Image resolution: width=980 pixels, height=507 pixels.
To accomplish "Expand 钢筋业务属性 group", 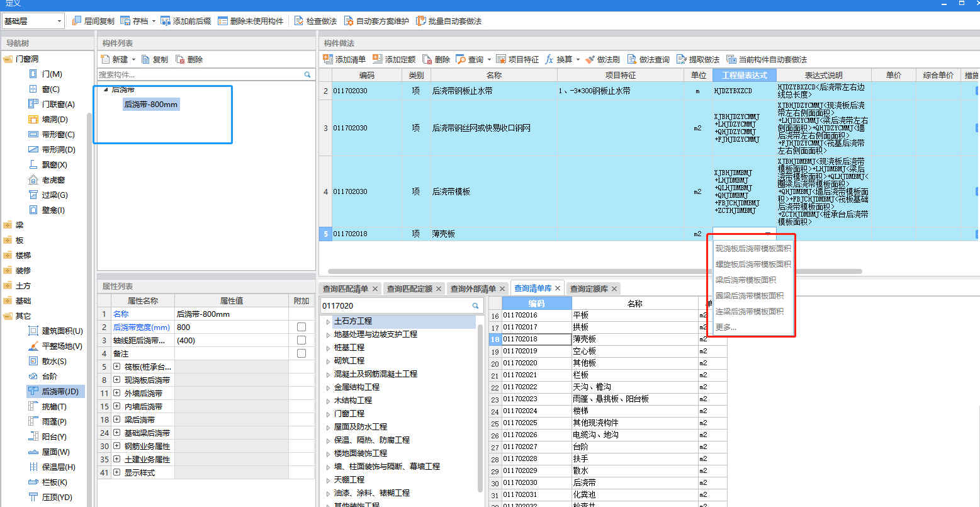I will 117,446.
